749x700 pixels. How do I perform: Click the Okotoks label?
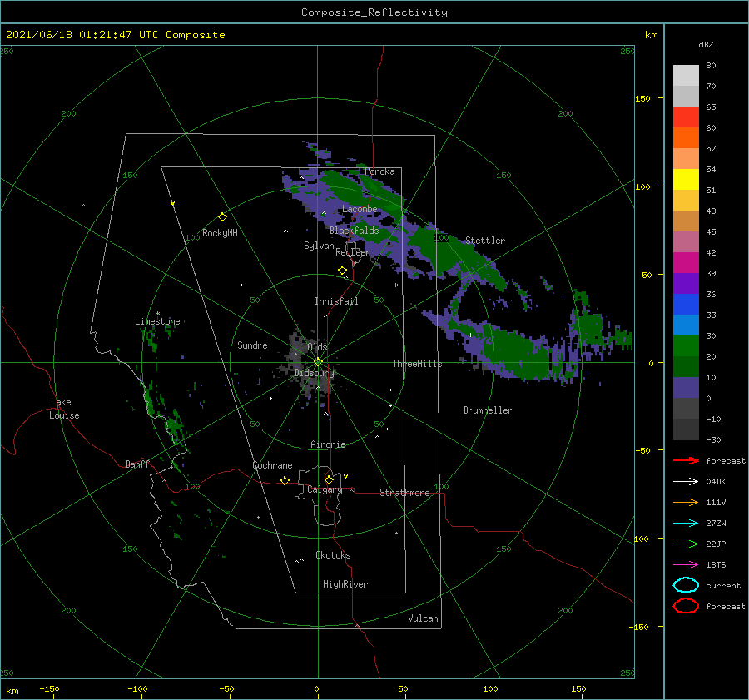(x=333, y=556)
